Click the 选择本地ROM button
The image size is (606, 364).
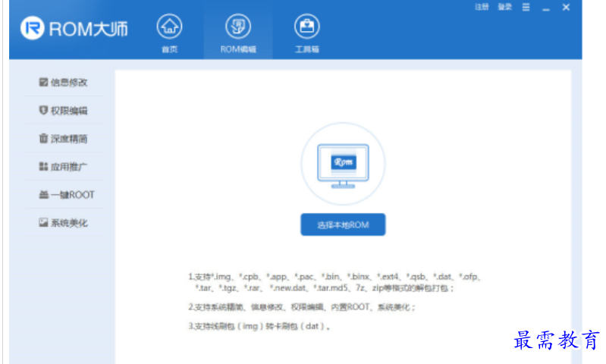[x=343, y=224]
